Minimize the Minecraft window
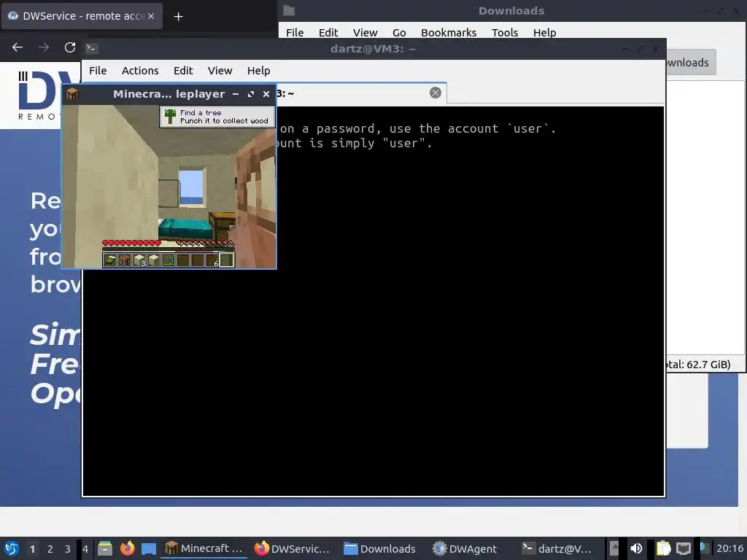The image size is (747, 560). 236,94
